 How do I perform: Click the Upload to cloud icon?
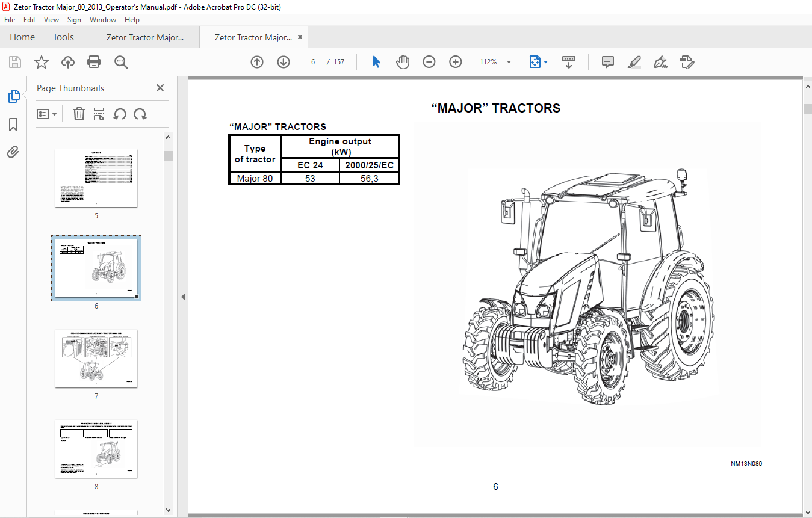click(68, 62)
